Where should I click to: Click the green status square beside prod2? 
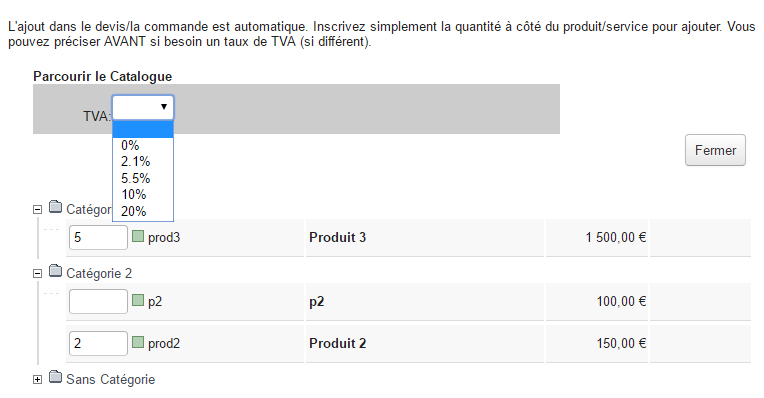(138, 342)
